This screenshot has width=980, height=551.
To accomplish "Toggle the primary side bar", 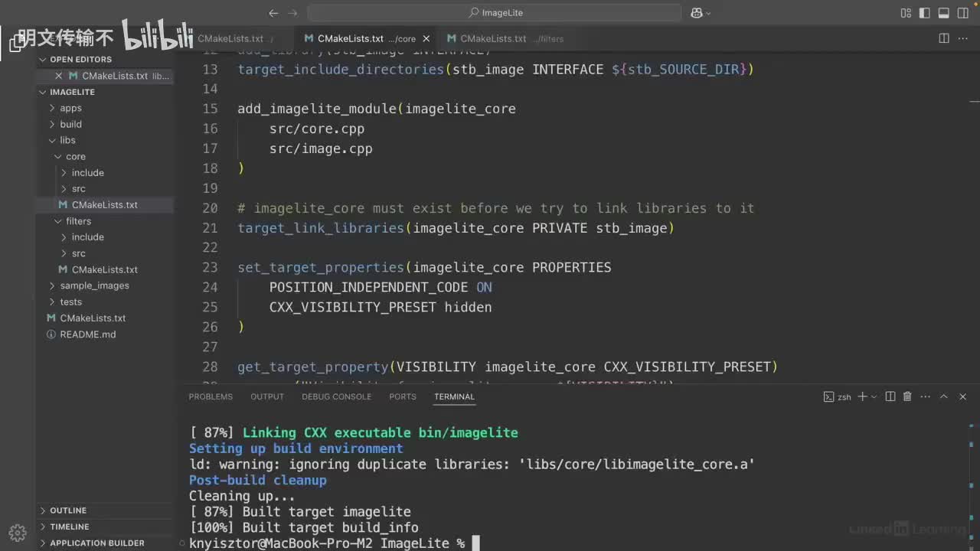I will tap(926, 13).
